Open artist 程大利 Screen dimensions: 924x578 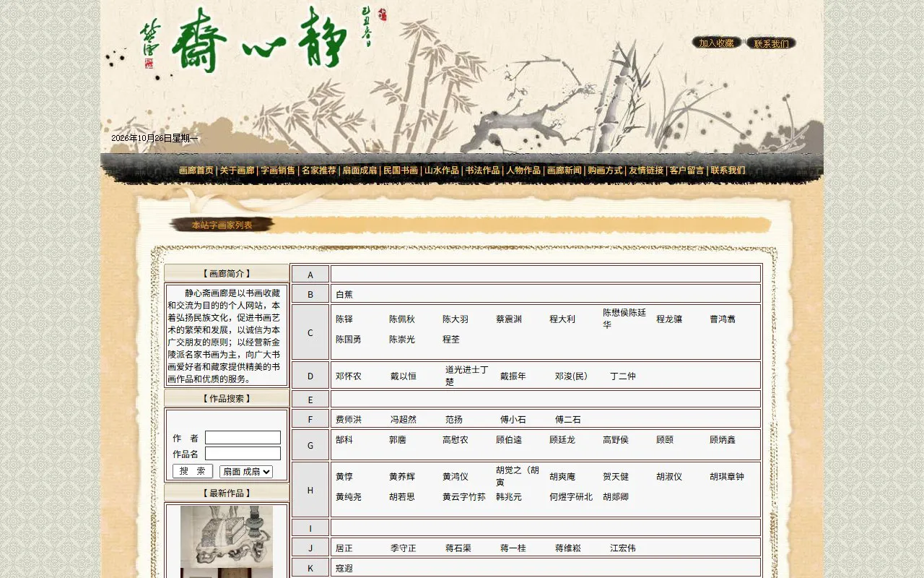tap(562, 319)
